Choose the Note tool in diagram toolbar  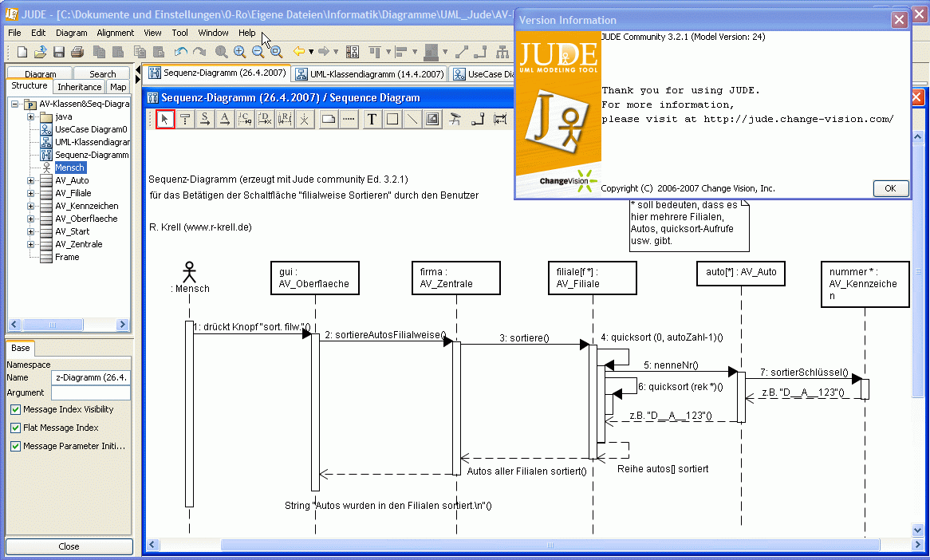[x=328, y=120]
